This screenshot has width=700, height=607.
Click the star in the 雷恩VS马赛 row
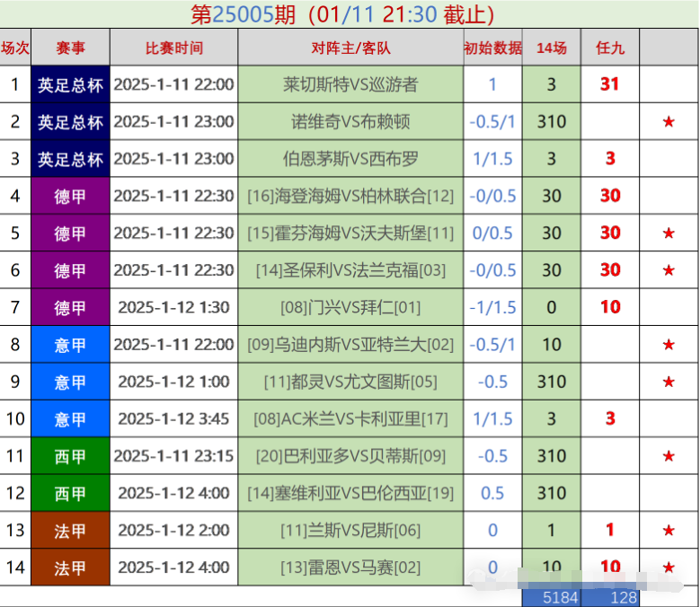click(x=669, y=567)
